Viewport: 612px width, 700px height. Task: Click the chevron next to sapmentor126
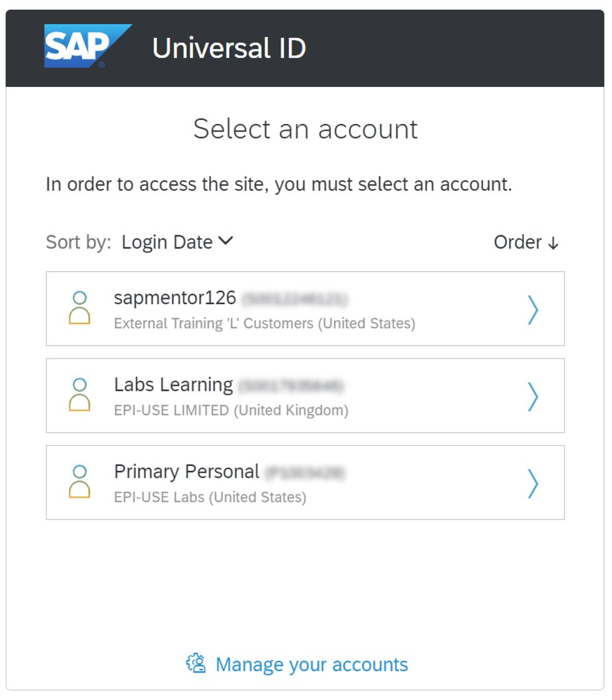coord(533,309)
